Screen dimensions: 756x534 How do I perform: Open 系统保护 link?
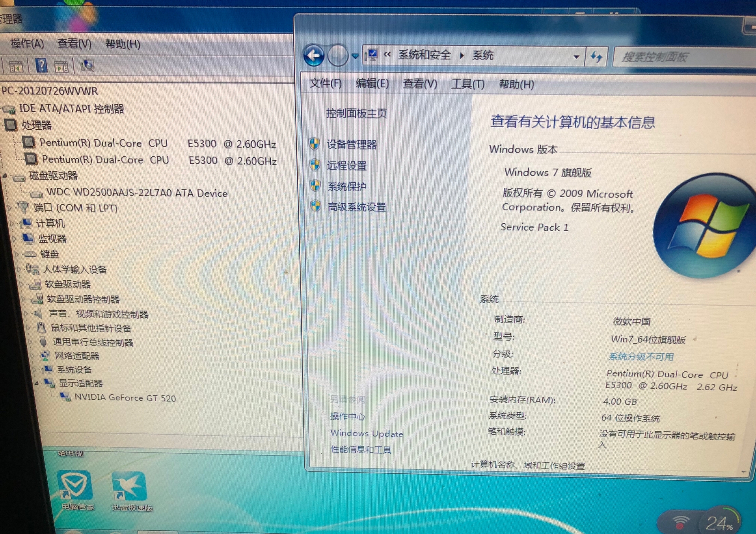pyautogui.click(x=347, y=186)
